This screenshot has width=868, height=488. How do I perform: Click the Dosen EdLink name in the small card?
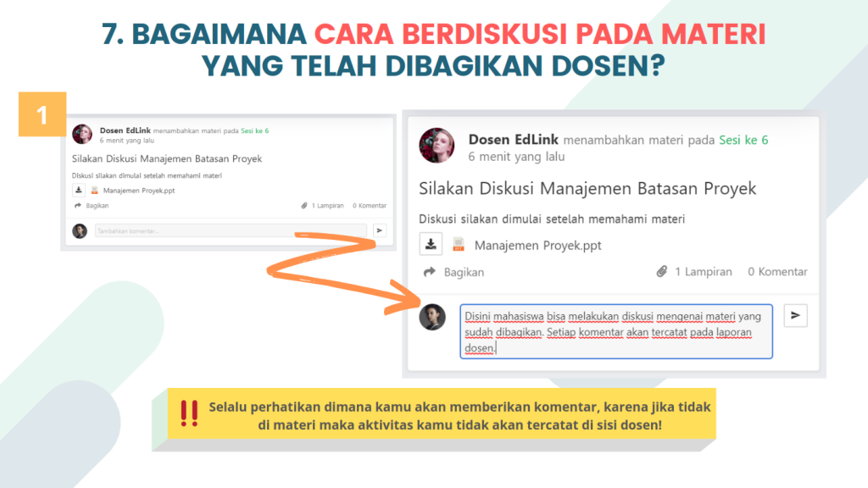click(x=125, y=130)
